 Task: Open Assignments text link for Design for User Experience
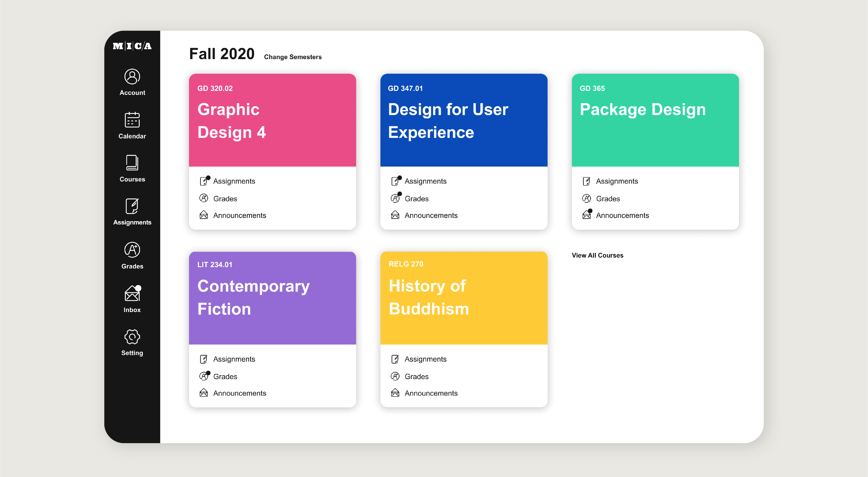pos(425,181)
